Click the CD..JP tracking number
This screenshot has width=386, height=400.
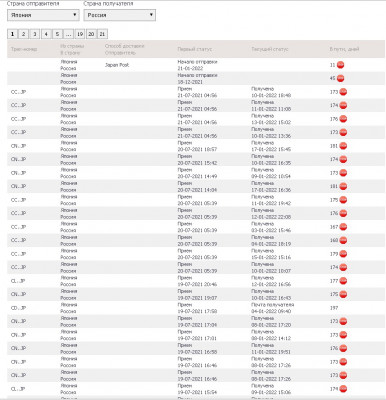pos(18,308)
